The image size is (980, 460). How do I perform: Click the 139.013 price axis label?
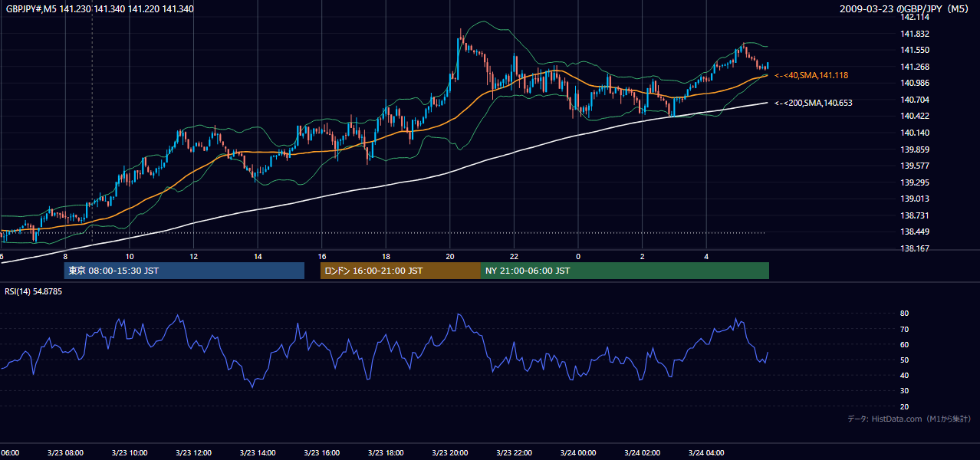915,199
